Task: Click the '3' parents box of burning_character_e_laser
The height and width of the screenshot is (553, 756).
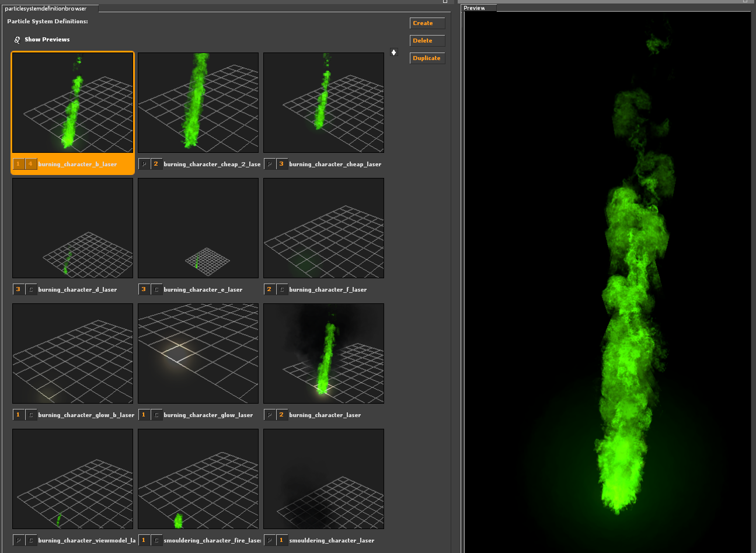Action: (144, 289)
